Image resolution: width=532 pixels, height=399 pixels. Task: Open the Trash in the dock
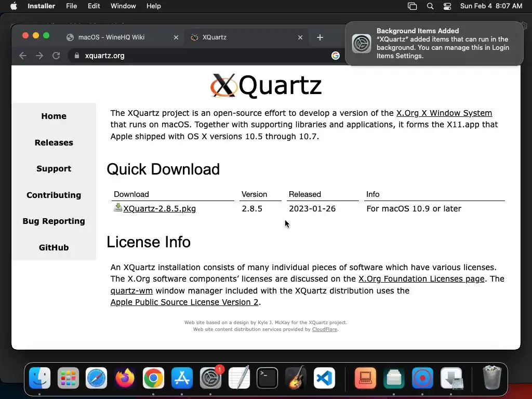(492, 377)
